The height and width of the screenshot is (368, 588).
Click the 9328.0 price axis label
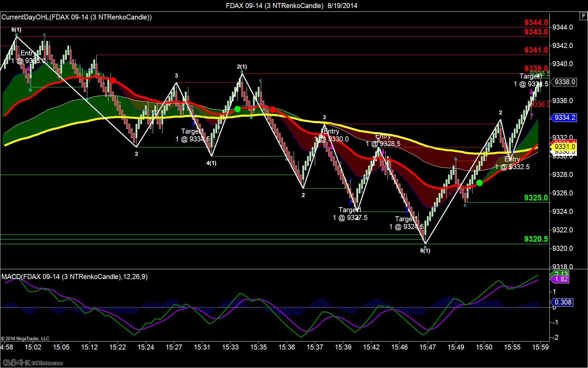pyautogui.click(x=563, y=175)
